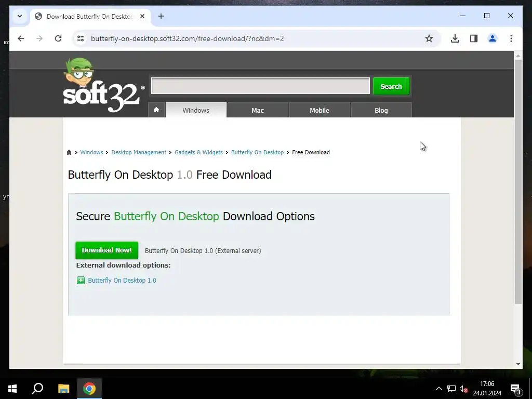Open the Butterfly On Desktop breadcrumb link
Image resolution: width=532 pixels, height=399 pixels.
(x=257, y=152)
